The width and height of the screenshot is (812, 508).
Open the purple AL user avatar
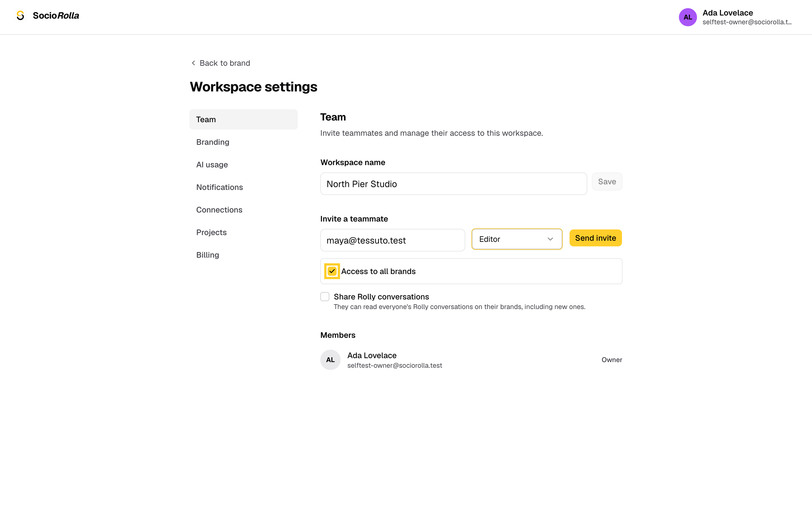pos(687,17)
